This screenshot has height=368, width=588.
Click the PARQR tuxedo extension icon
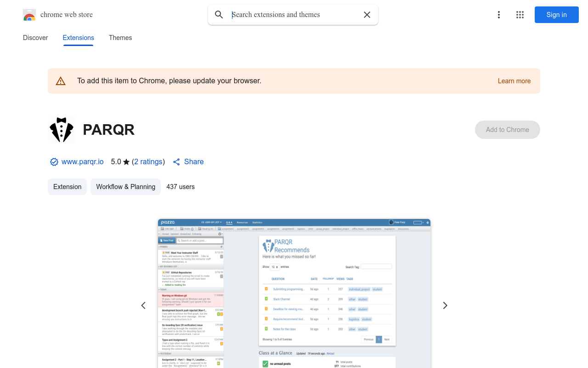click(x=62, y=130)
